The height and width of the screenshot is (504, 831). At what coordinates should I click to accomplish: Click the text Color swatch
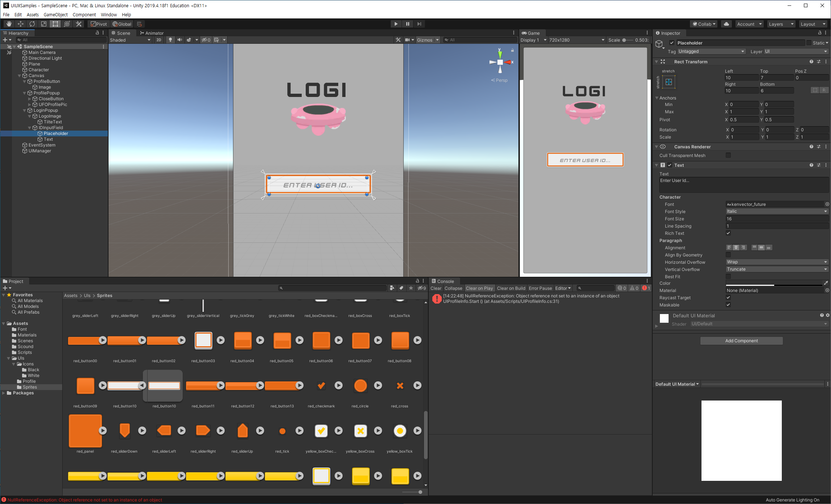click(774, 283)
